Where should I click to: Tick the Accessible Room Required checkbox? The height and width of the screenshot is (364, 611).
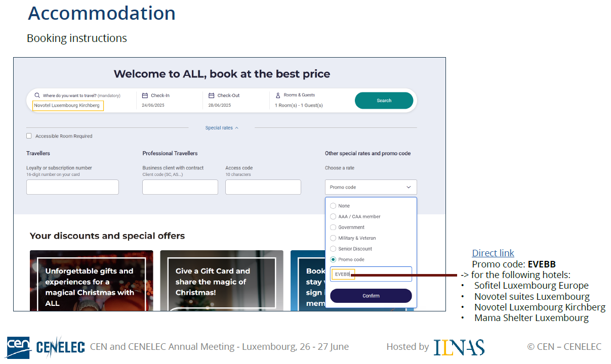29,136
